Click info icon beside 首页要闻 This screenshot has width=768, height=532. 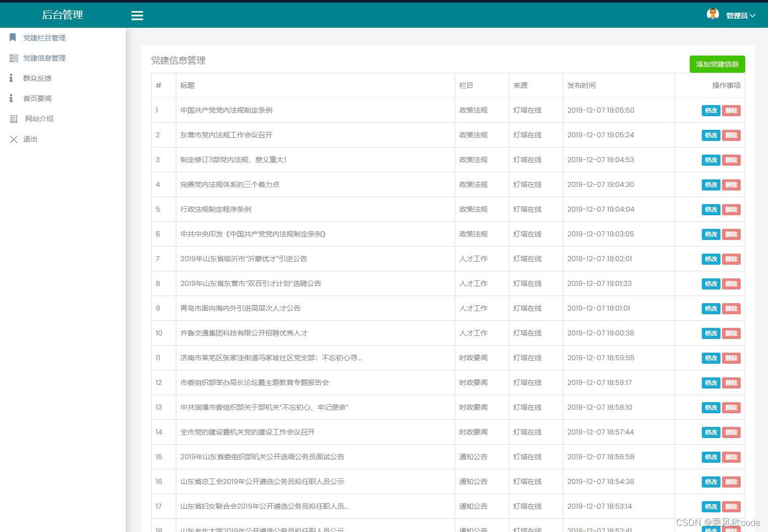(11, 98)
